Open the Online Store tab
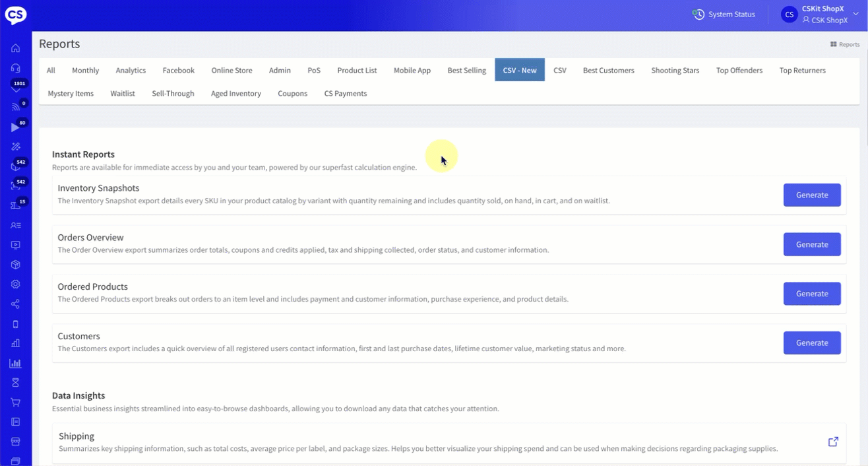 [232, 70]
